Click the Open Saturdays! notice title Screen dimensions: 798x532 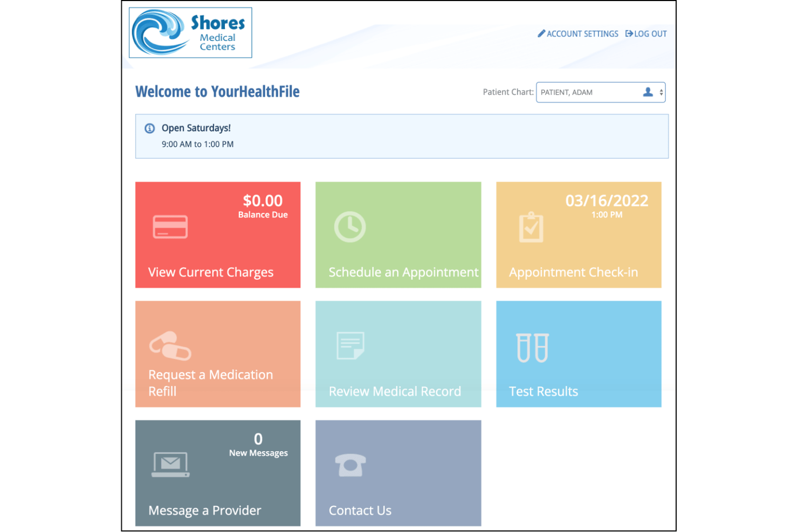click(196, 128)
